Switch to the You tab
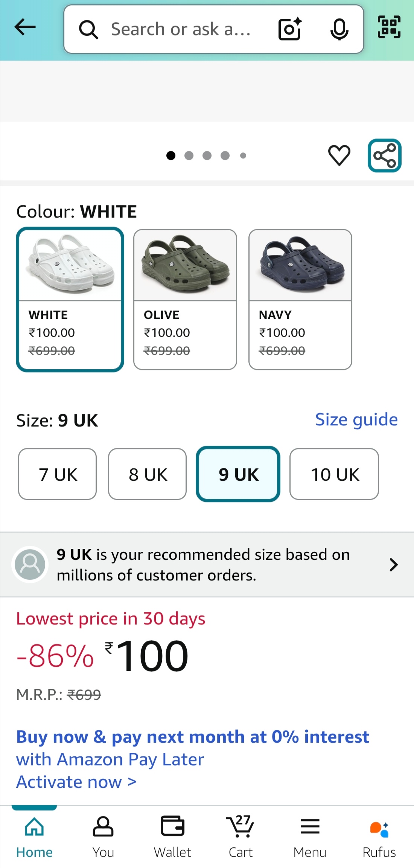 pyautogui.click(x=103, y=836)
